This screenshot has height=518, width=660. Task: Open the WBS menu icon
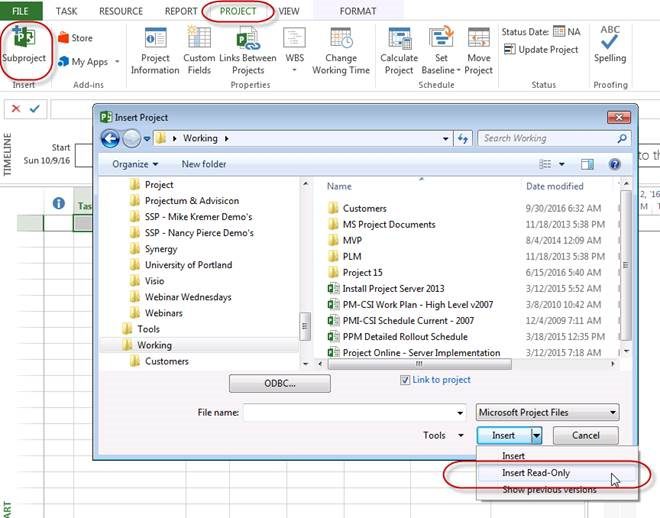point(295,39)
